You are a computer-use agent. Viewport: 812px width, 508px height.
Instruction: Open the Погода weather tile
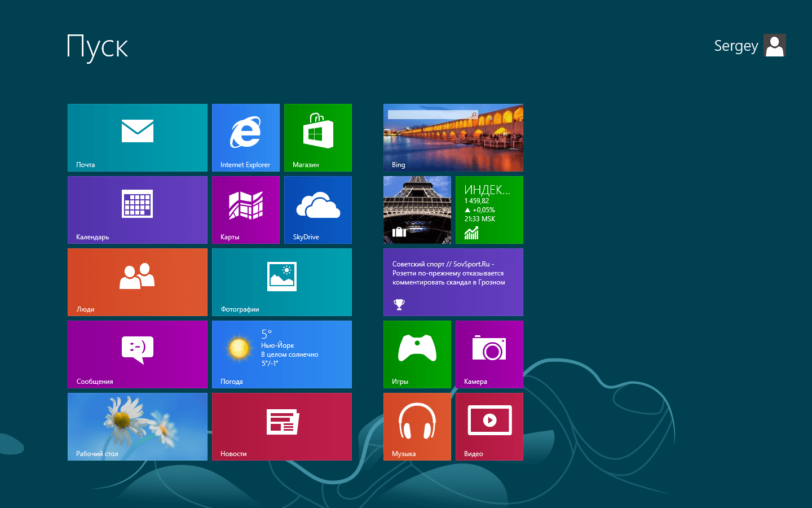click(282, 354)
